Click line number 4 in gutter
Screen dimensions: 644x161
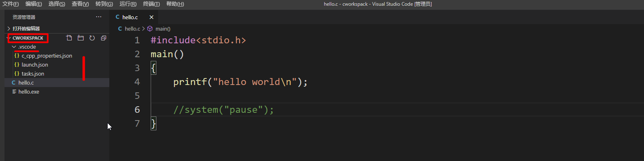137,82
